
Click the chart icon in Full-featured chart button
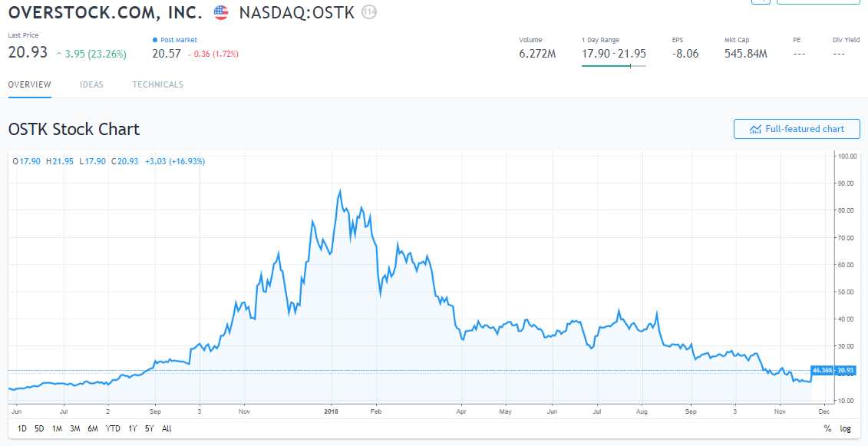[755, 129]
